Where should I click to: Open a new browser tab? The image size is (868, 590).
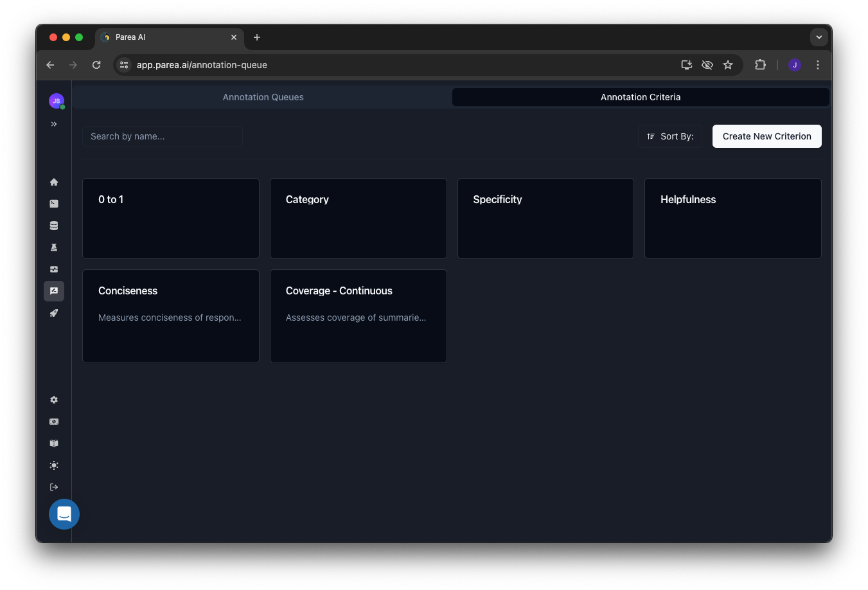[x=257, y=37]
